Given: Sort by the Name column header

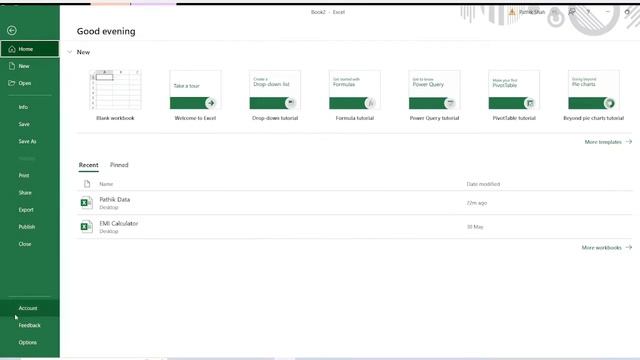Looking at the screenshot, I should pos(106,184).
